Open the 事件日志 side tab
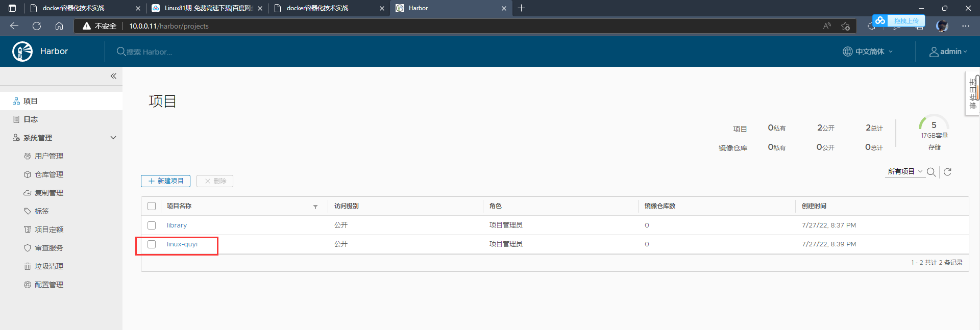980x330 pixels. pyautogui.click(x=973, y=94)
